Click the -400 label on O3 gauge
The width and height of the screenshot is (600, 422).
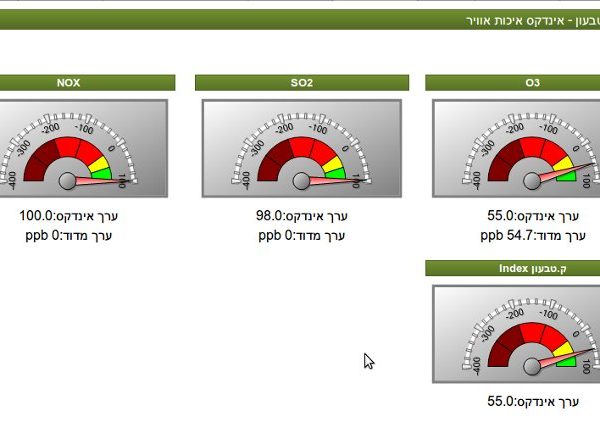coord(476,181)
